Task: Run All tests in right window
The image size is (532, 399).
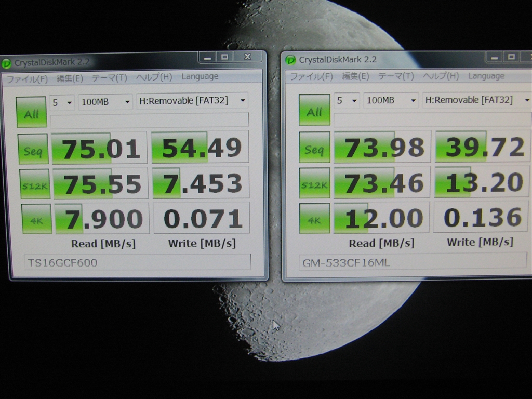Action: coord(314,110)
